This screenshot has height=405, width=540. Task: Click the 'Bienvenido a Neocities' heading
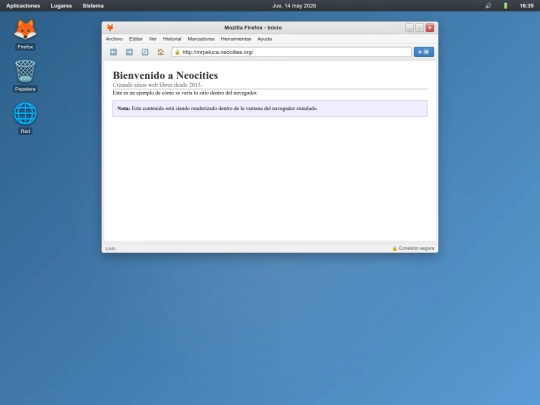pyautogui.click(x=165, y=75)
